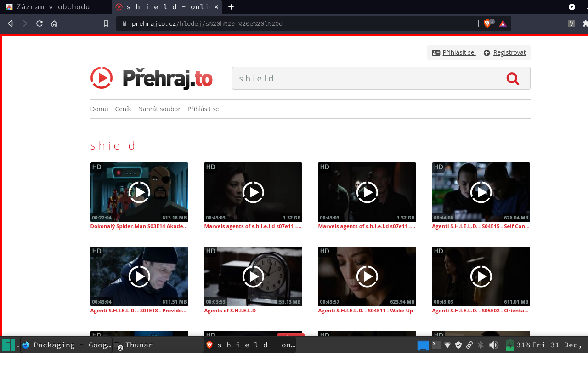Focus the 'shield' search field
Viewport: 588px width, 368px height.
(381, 78)
